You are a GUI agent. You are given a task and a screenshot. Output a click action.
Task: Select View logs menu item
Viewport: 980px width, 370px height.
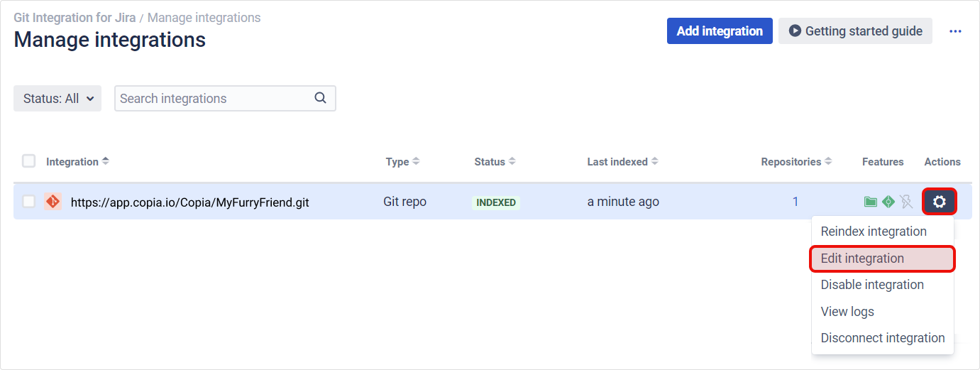pos(883,312)
